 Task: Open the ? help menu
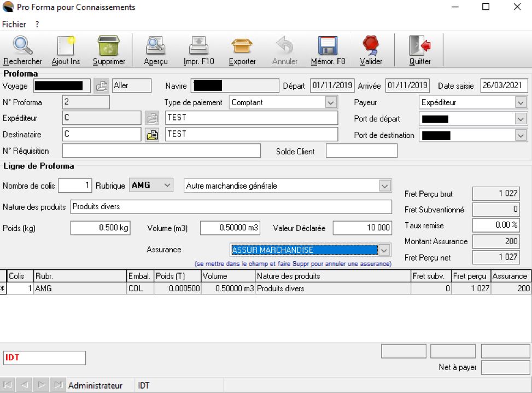37,24
